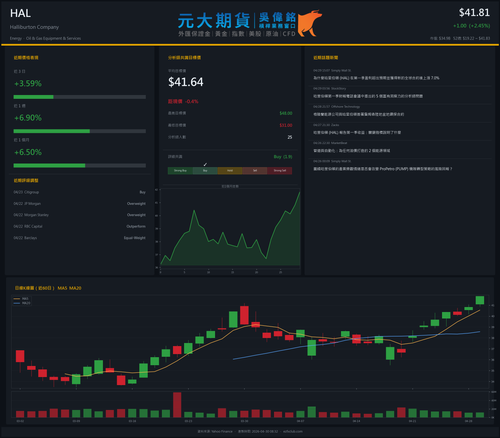Click the MA5 legend entry in candlestick chart
Screen dimensions: 500x438
tap(22, 299)
